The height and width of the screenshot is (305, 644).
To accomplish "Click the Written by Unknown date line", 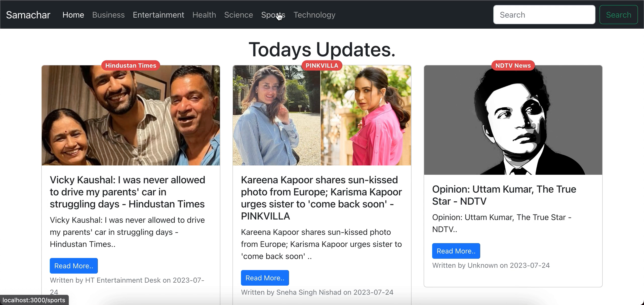I will click(491, 265).
